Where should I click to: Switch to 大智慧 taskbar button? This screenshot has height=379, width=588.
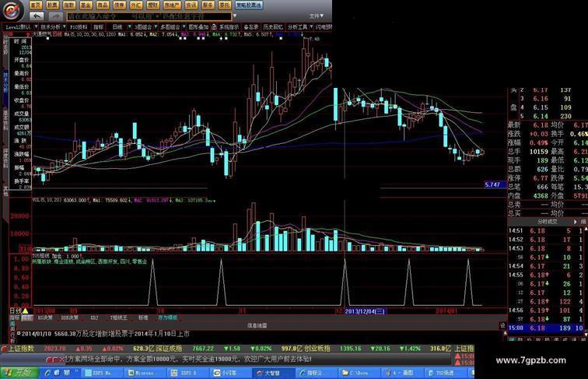point(274,373)
